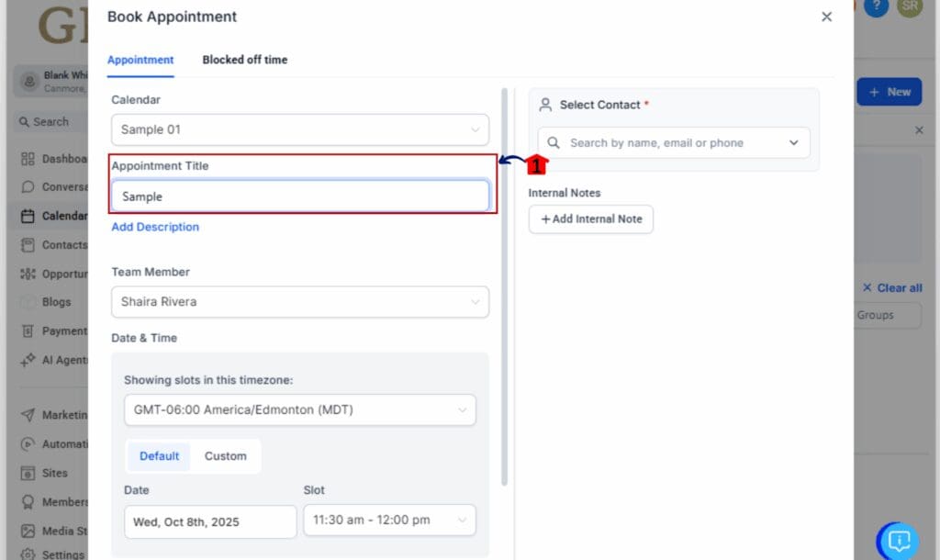Viewport: 940px width, 560px height.
Task: Open the Payments section
Action: coord(55,330)
